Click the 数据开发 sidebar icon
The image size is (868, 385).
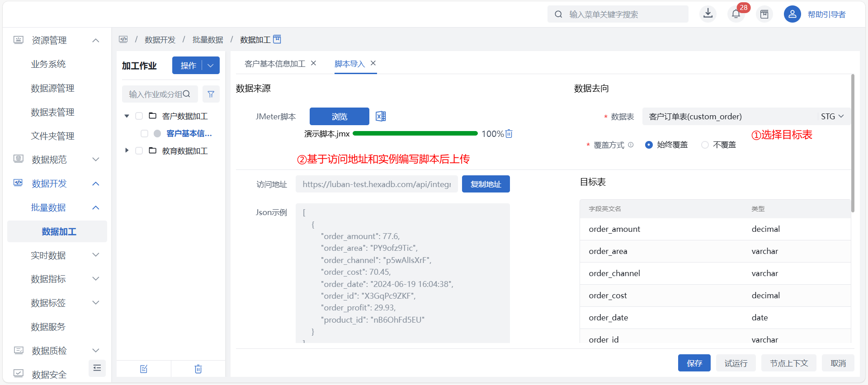coord(18,183)
